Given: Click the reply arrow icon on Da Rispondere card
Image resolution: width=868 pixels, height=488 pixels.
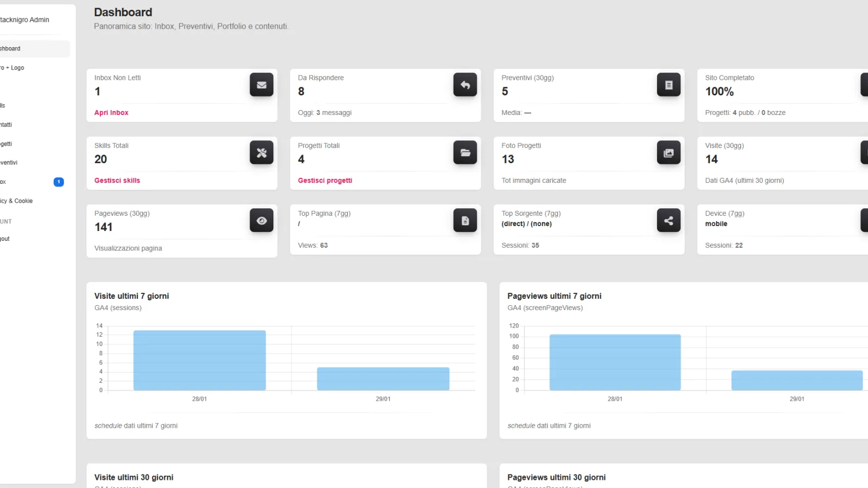Looking at the screenshot, I should pos(465,85).
